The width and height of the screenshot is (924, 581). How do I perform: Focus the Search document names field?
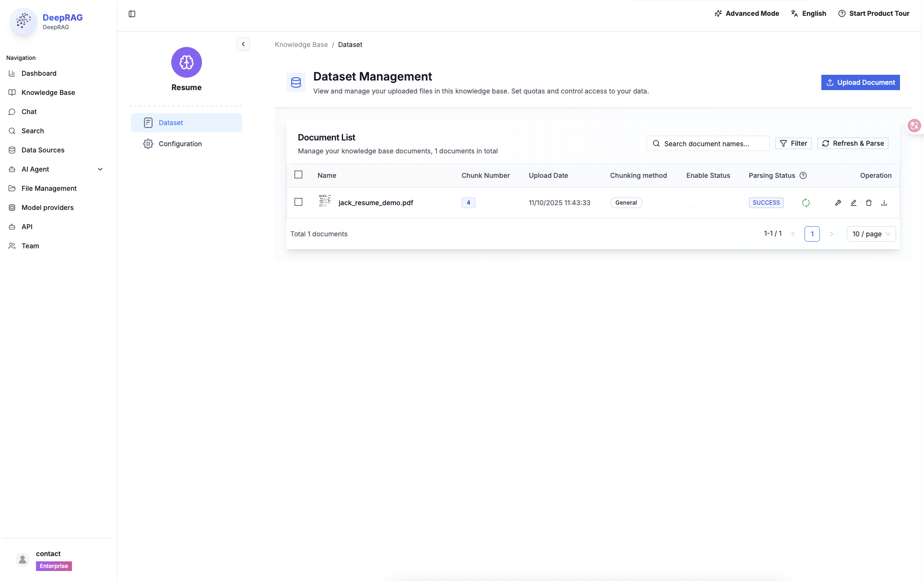(x=712, y=144)
